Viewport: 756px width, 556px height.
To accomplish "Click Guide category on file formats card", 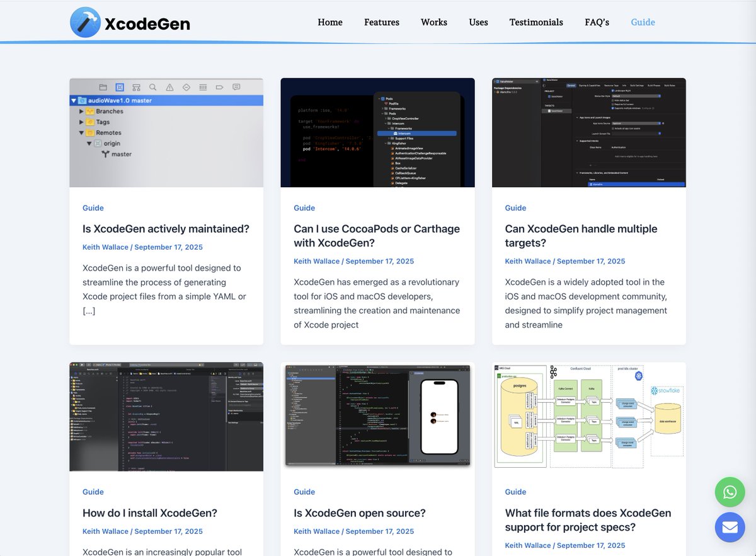I will pos(515,492).
